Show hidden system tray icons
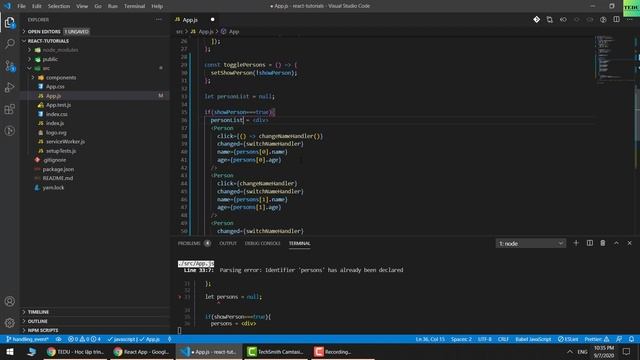 coord(570,351)
